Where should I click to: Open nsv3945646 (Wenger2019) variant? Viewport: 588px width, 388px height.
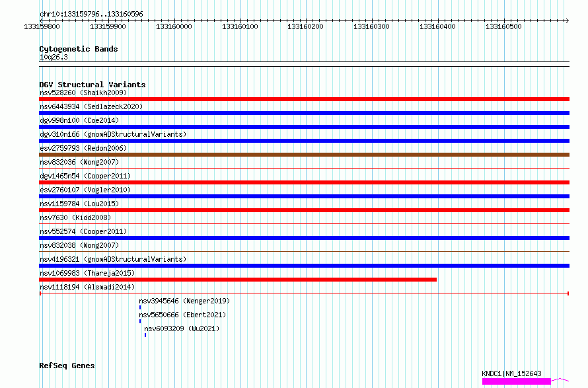point(184,301)
